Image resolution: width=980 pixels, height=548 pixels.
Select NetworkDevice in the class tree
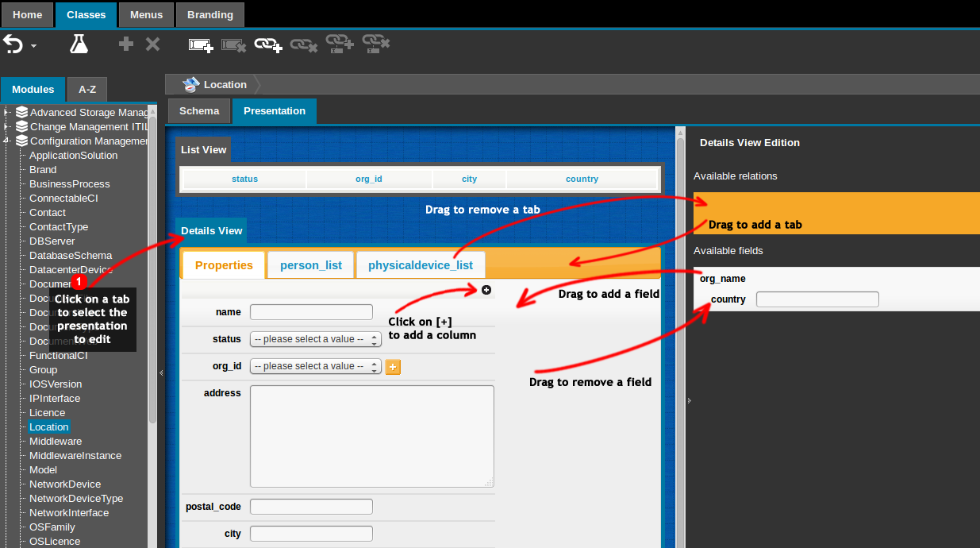(65, 484)
